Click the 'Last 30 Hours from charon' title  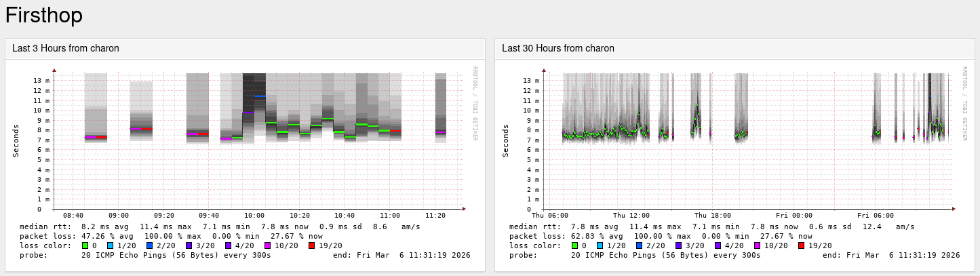[558, 48]
